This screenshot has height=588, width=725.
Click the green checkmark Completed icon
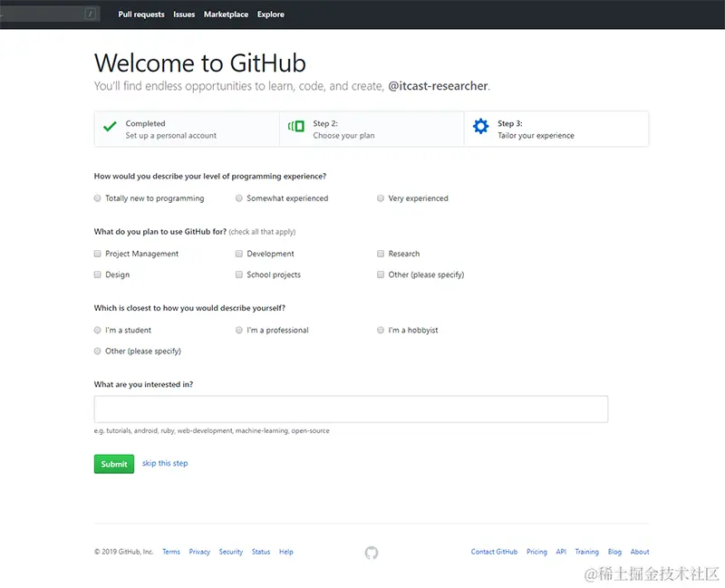click(110, 126)
